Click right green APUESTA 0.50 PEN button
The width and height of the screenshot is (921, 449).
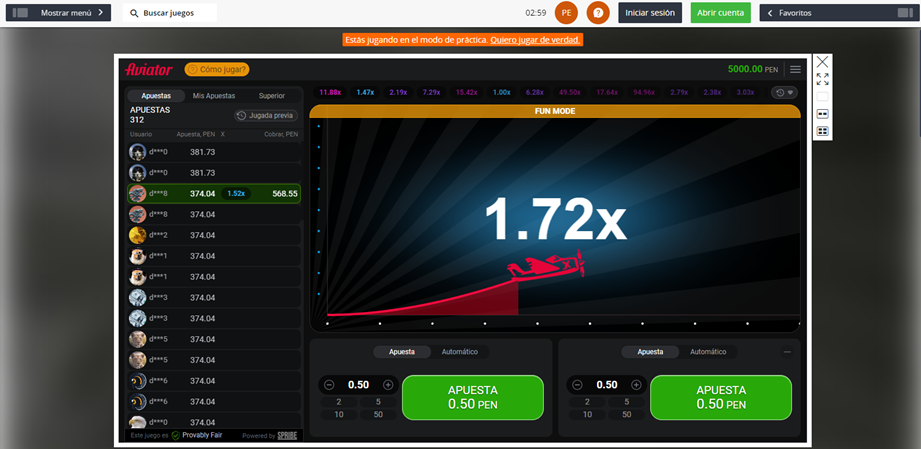[x=721, y=397]
